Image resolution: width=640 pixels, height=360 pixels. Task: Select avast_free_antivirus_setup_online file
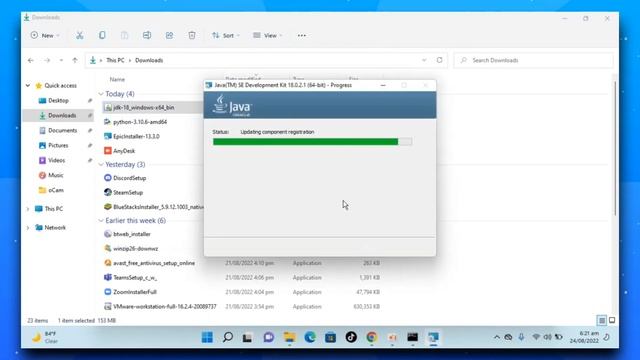154,263
